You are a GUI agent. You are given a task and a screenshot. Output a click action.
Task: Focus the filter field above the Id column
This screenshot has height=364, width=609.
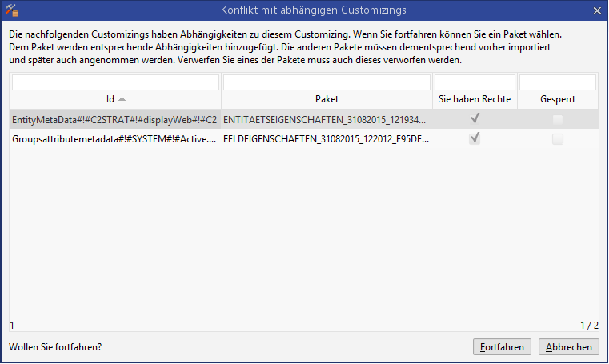pyautogui.click(x=115, y=82)
